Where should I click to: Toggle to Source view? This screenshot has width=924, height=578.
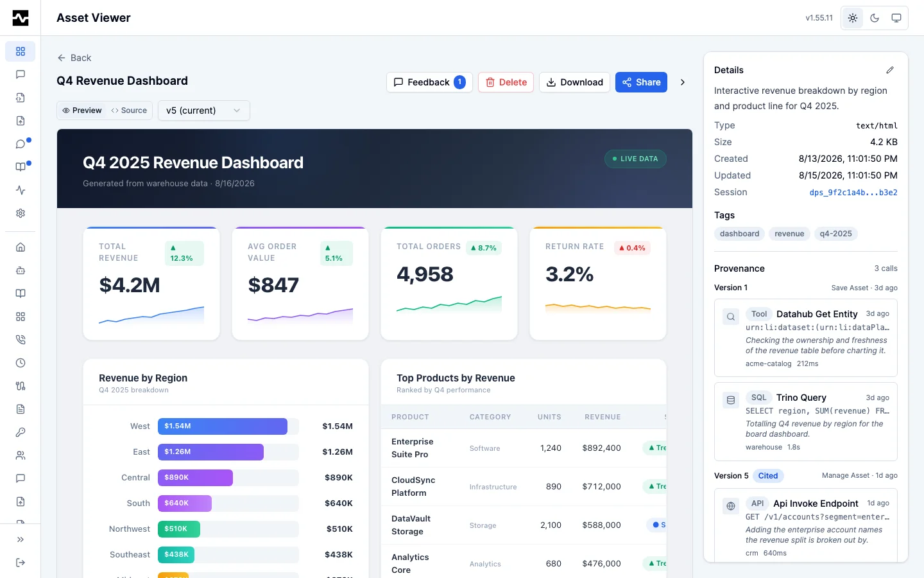tap(129, 110)
